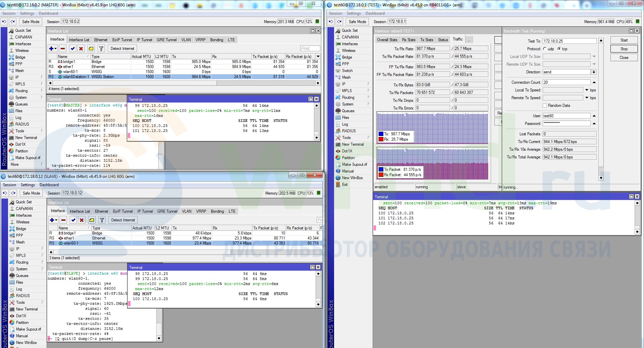The image size is (644, 348).
Task: Open RADIUS in TEST window sidebar
Action: click(349, 131)
